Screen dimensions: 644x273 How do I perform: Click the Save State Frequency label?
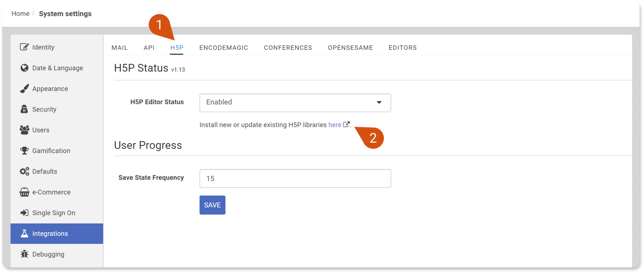151,177
